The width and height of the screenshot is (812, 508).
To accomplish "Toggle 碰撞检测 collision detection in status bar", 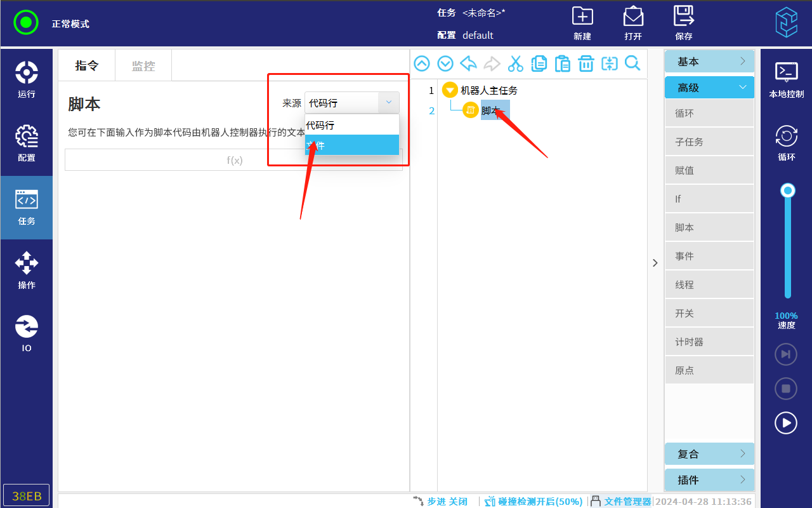I will [x=534, y=501].
